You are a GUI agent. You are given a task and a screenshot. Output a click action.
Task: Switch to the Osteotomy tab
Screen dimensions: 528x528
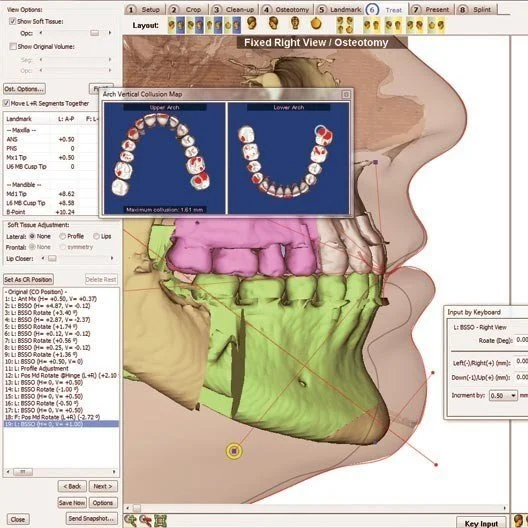[286, 9]
